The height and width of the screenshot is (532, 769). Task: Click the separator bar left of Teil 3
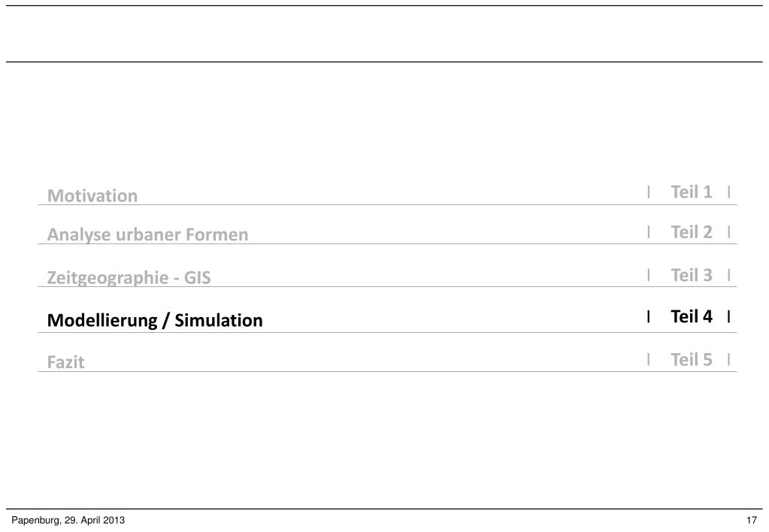coord(648,275)
